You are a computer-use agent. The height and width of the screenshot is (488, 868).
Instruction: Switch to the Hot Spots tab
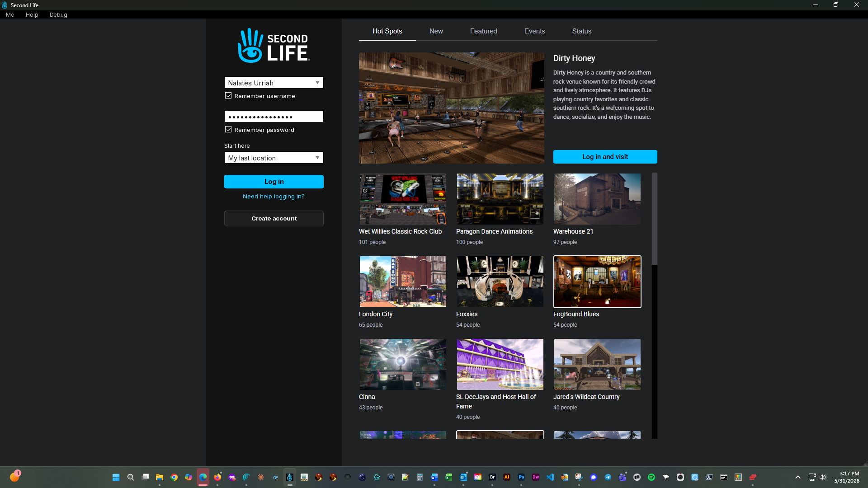coord(387,31)
